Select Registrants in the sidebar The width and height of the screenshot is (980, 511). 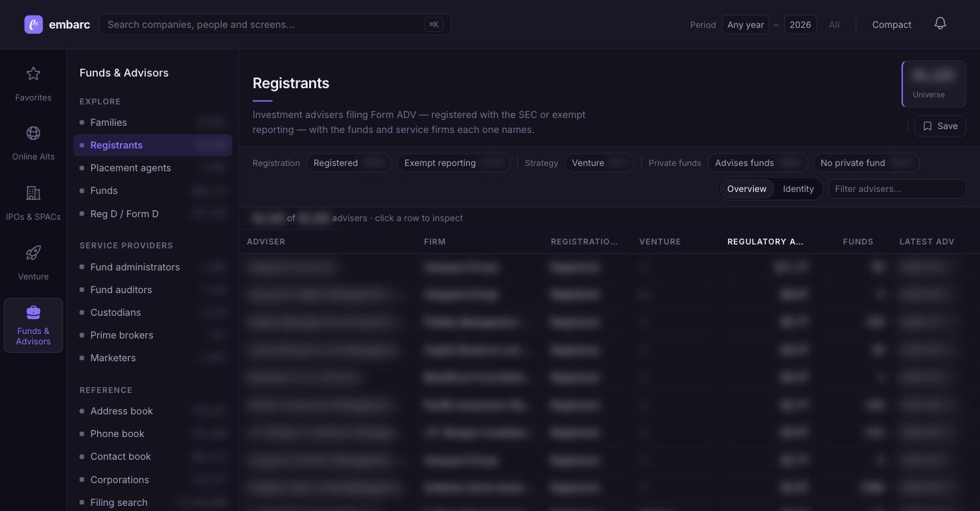[x=152, y=145]
